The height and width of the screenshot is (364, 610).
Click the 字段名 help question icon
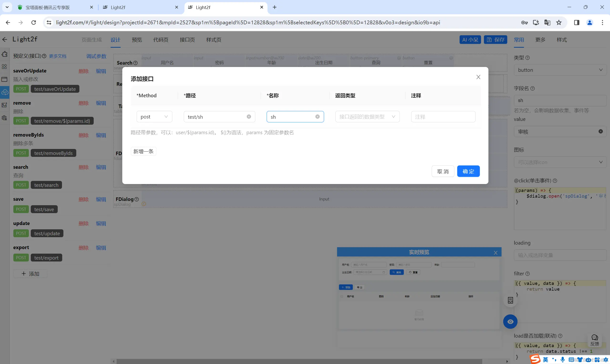[532, 88]
